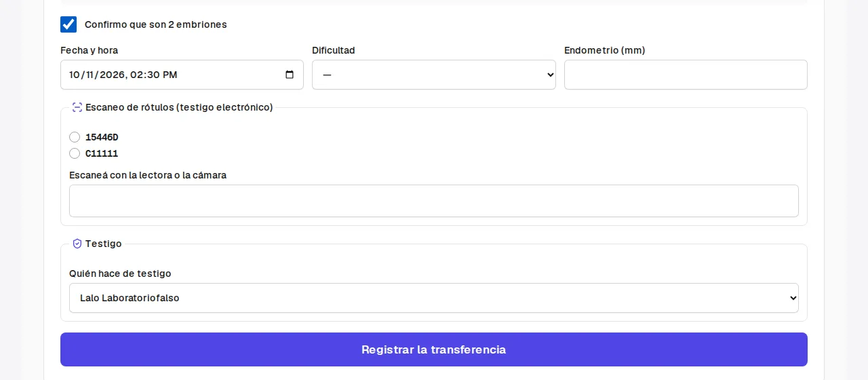Screen dimensions: 868x380
Task: Click the 15446D label text
Action: pyautogui.click(x=102, y=137)
